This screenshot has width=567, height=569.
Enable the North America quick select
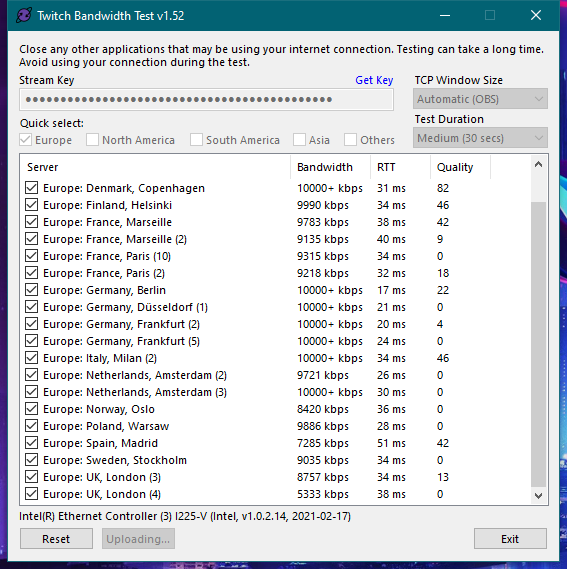coord(92,140)
